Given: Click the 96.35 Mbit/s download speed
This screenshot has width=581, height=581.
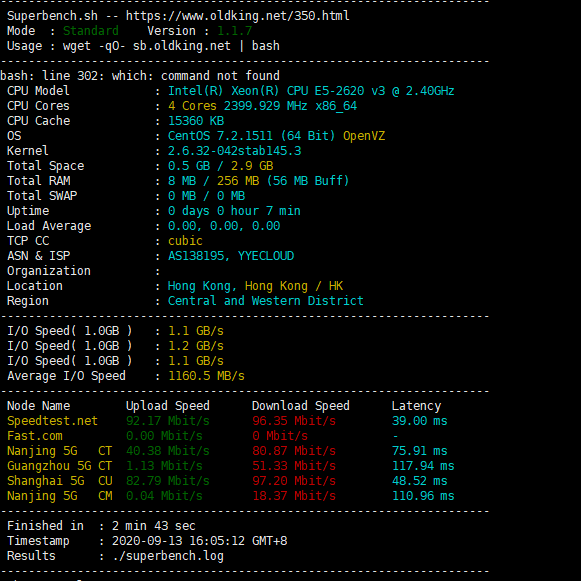Looking at the screenshot, I should 294,421.
